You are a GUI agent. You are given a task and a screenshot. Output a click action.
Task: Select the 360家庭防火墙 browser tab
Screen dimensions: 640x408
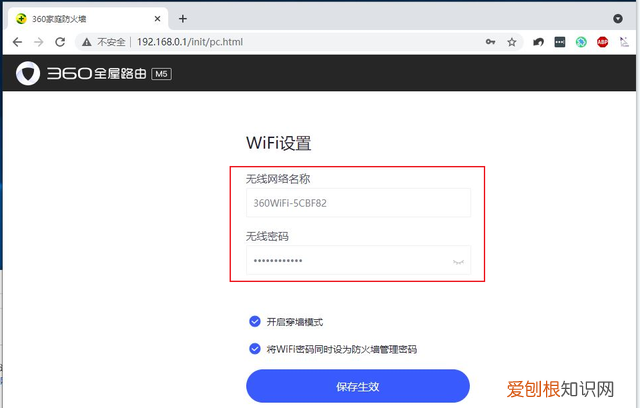pyautogui.click(x=86, y=19)
